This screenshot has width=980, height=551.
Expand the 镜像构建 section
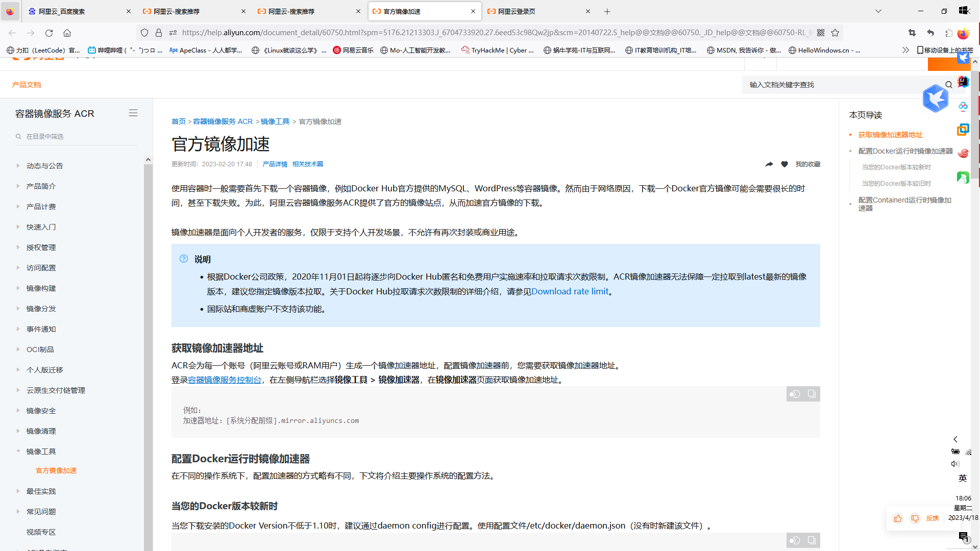(18, 288)
